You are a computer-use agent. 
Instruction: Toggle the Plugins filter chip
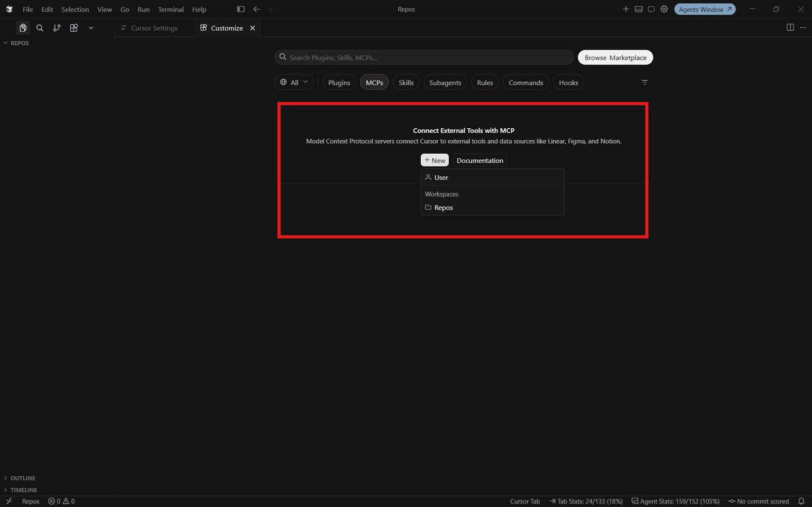coord(339,82)
